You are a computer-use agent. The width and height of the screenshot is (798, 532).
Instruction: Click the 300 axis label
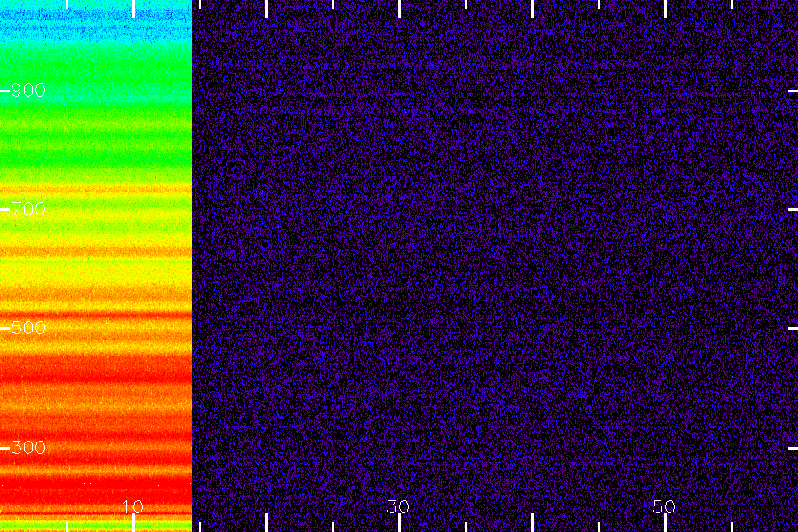click(28, 448)
